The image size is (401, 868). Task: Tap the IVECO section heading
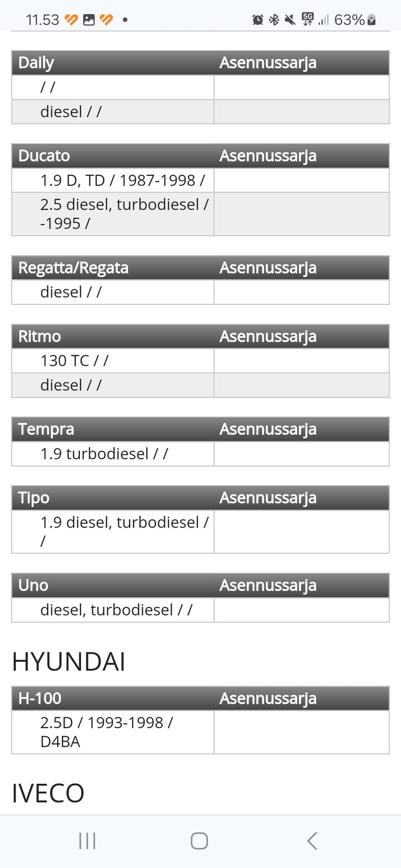[48, 793]
